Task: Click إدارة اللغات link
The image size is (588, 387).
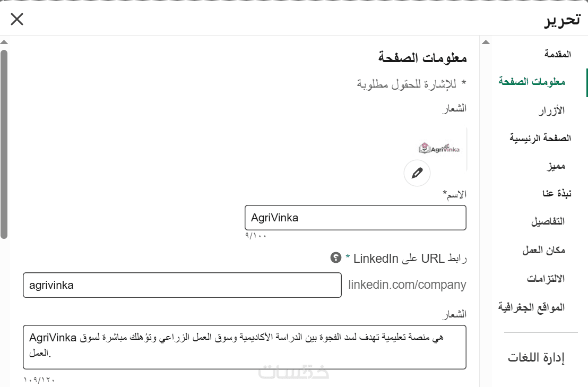Action: tap(536, 358)
